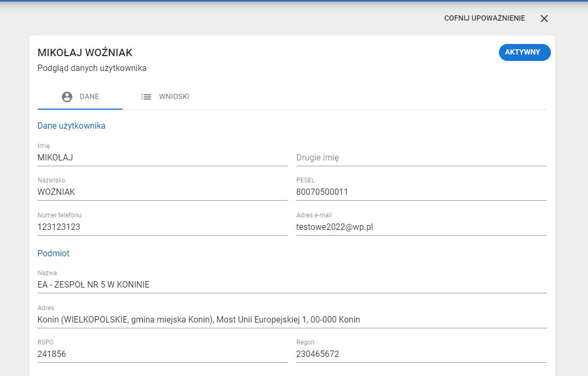Focus the empty Drugie imię field
588x376 pixels.
pos(421,157)
